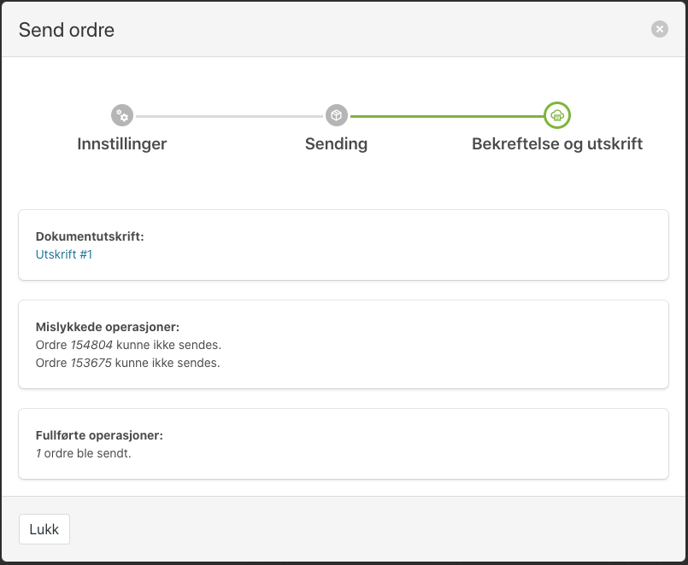
Task: Close the Send ordre dialog with X icon
Action: point(659,29)
